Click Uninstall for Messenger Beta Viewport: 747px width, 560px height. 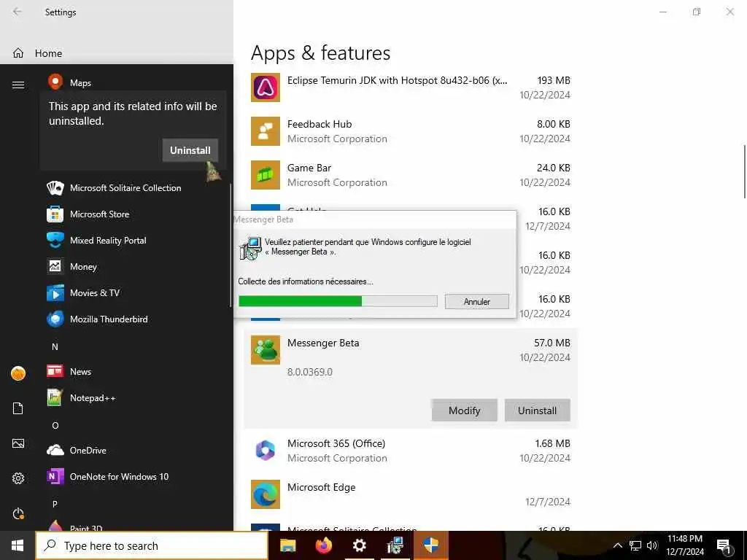pos(538,411)
